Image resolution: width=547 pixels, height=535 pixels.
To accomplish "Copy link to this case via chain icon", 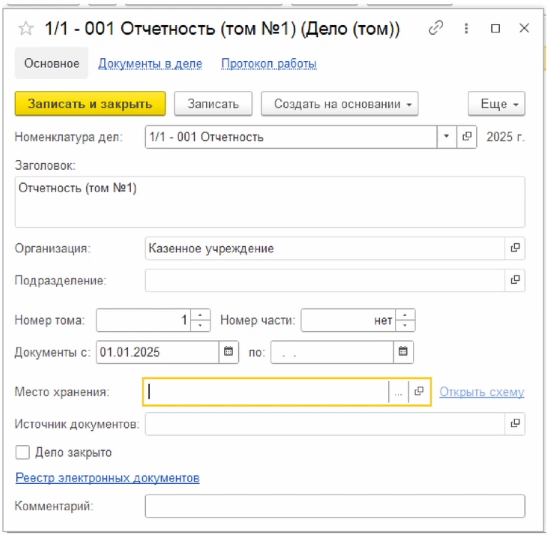I will tap(436, 28).
